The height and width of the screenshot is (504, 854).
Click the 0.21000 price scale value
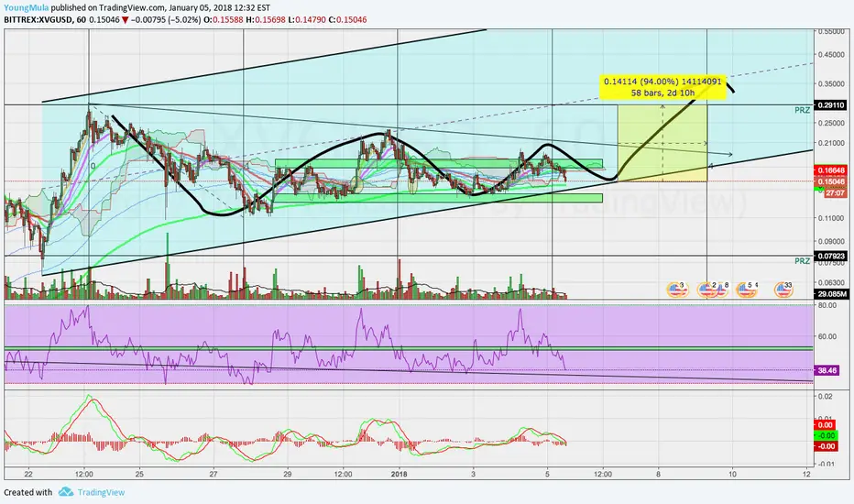click(x=831, y=143)
